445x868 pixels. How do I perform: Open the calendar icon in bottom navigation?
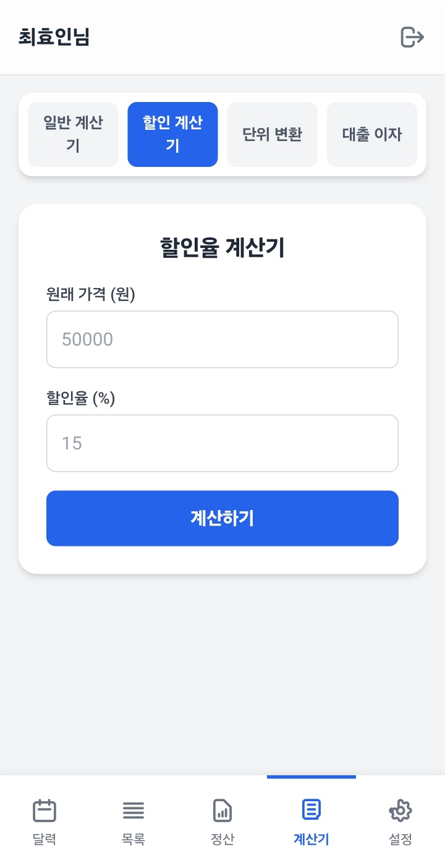click(x=44, y=810)
